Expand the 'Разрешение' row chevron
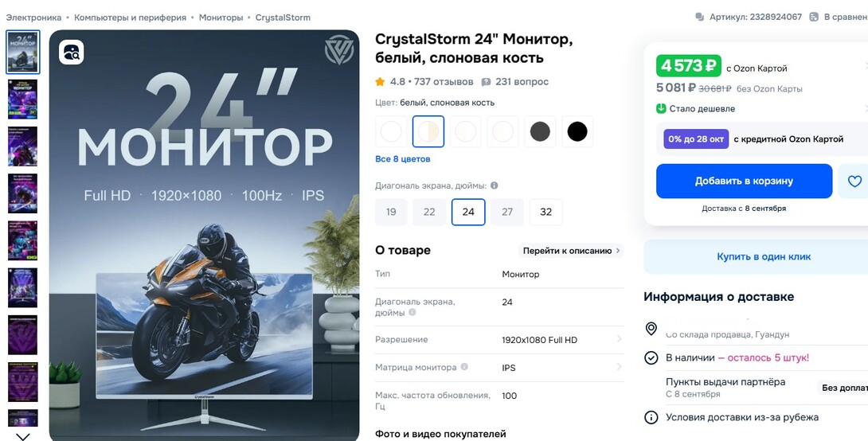The height and width of the screenshot is (441, 868). click(619, 339)
